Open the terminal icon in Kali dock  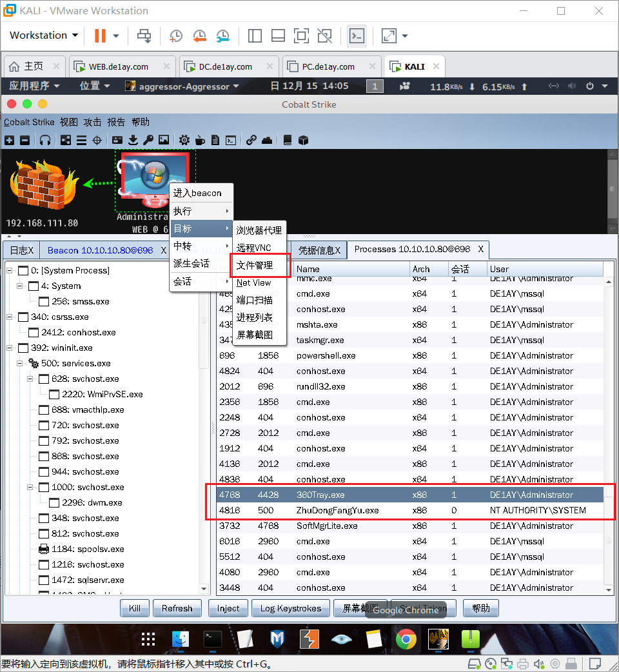pos(213,639)
